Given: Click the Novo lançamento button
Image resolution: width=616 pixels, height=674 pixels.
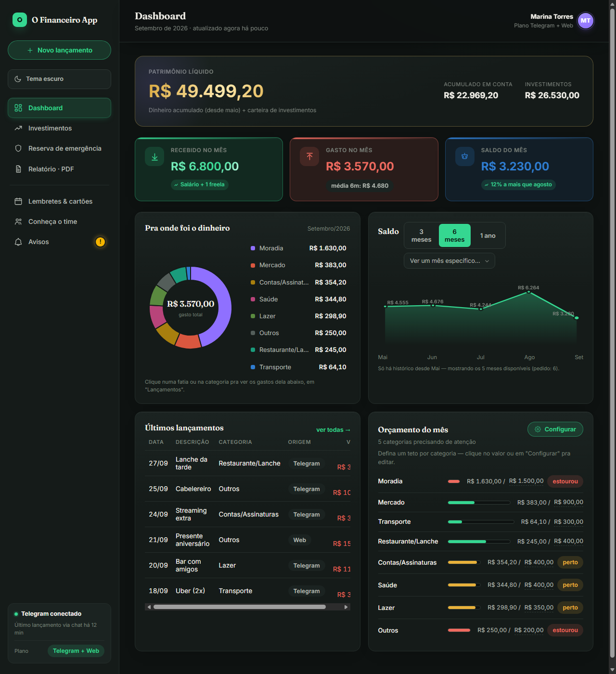Looking at the screenshot, I should 59,50.
